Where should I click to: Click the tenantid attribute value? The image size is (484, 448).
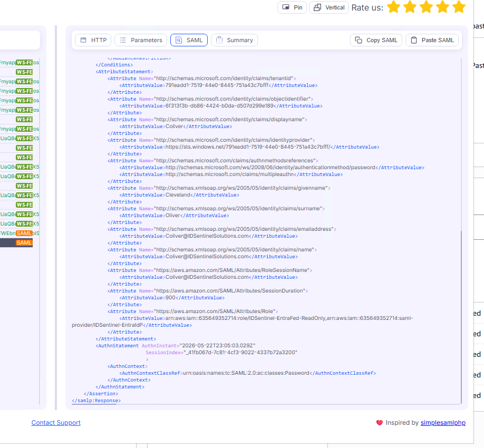(x=217, y=85)
